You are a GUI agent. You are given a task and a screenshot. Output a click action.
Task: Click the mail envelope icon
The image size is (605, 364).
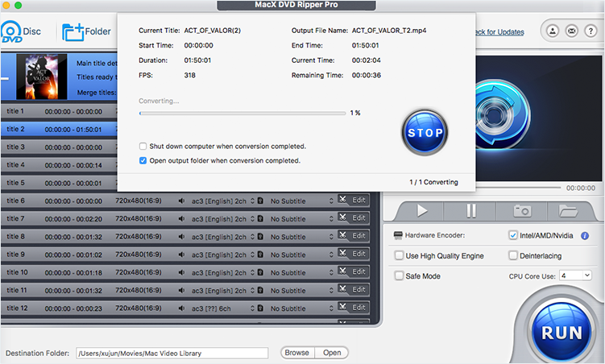point(571,32)
